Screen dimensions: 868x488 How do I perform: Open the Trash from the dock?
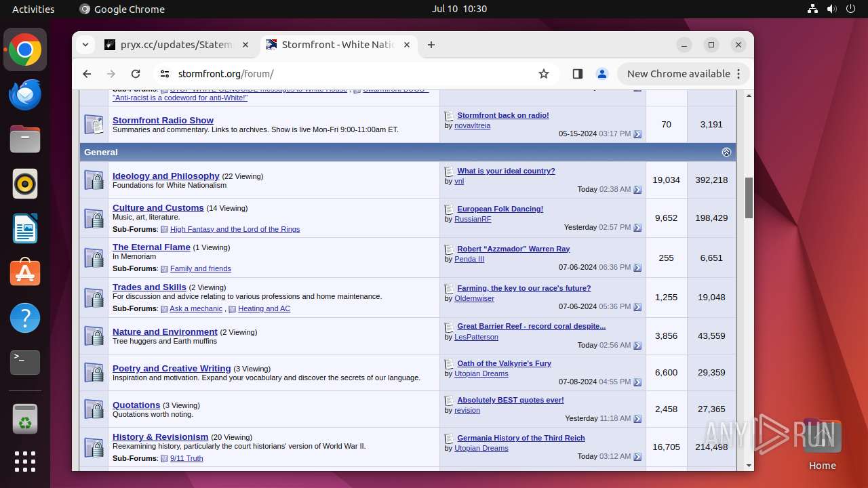tap(25, 418)
